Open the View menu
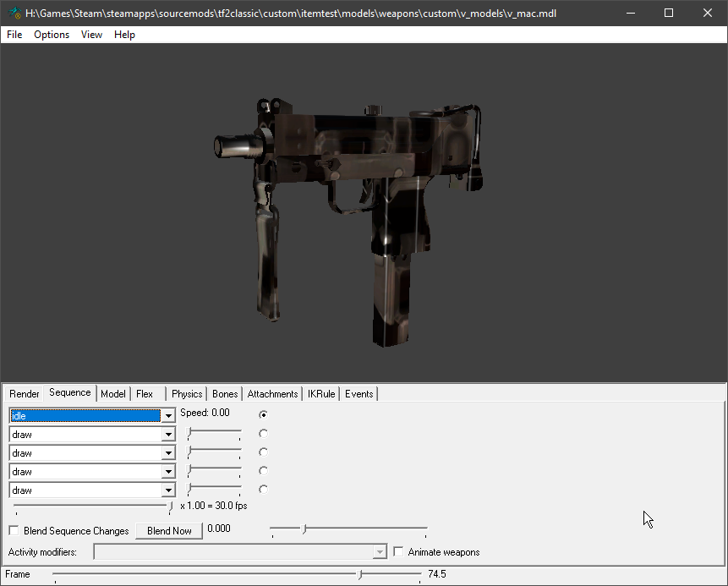Screen dimensions: 728x586 tap(91, 35)
